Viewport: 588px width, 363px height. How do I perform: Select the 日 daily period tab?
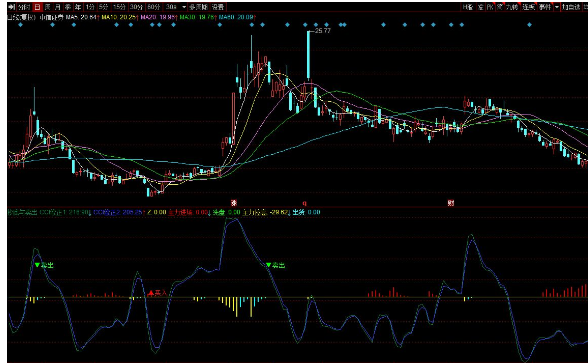click(38, 7)
